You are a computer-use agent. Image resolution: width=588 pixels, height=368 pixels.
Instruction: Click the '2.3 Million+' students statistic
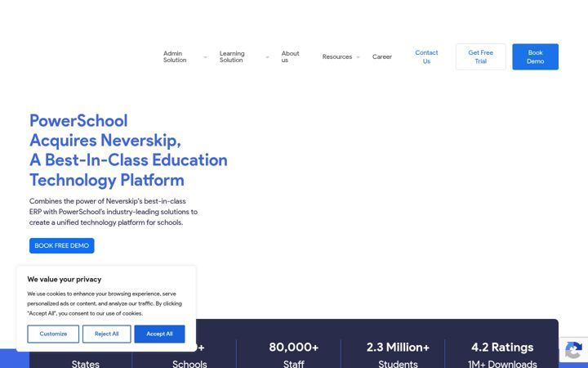[x=398, y=348]
